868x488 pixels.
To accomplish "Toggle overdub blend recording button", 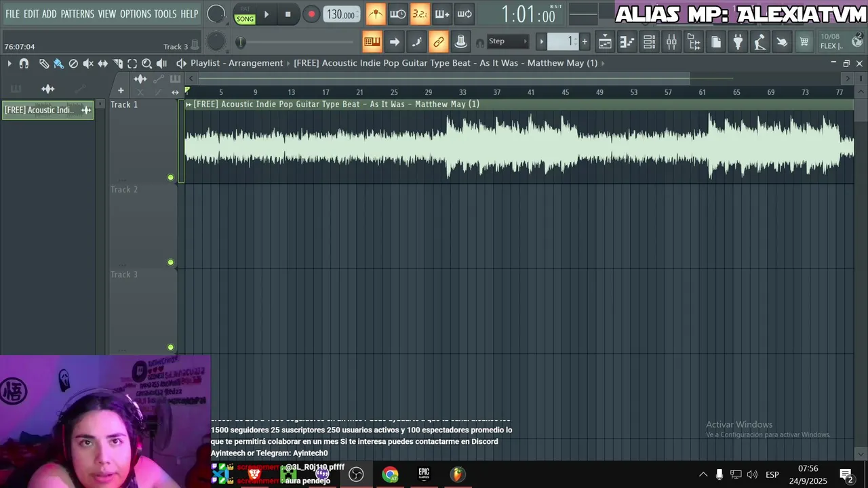I will pos(442,14).
